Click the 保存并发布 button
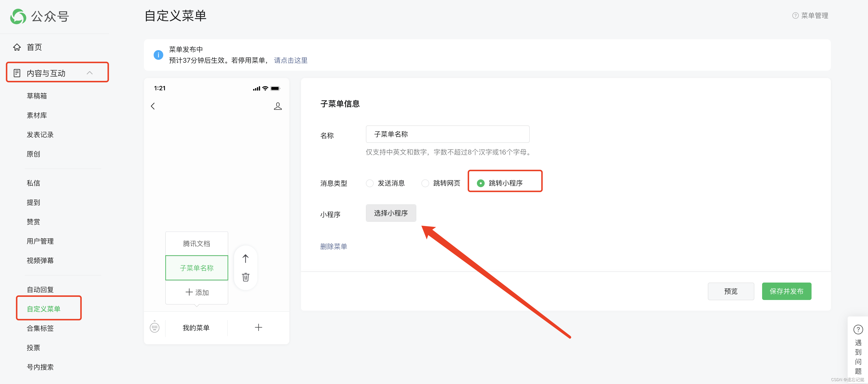Image resolution: width=868 pixels, height=384 pixels. (x=786, y=292)
